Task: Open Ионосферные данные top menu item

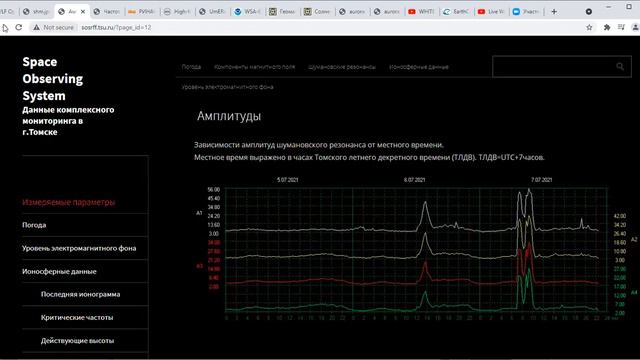Action: point(419,67)
